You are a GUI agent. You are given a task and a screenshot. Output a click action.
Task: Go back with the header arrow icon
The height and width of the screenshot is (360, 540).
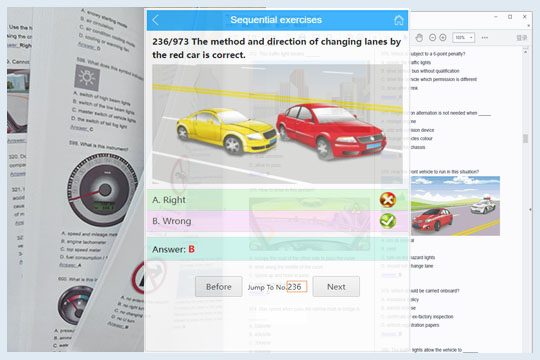[x=156, y=20]
